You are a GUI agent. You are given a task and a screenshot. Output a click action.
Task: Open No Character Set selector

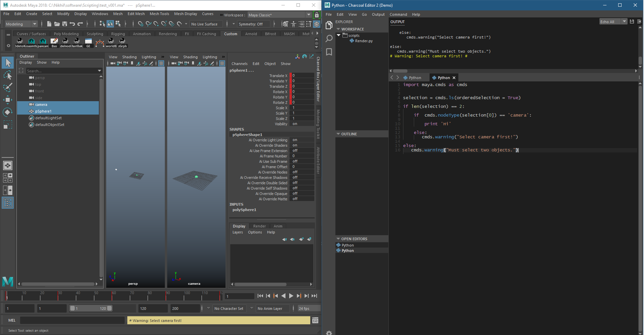229,309
